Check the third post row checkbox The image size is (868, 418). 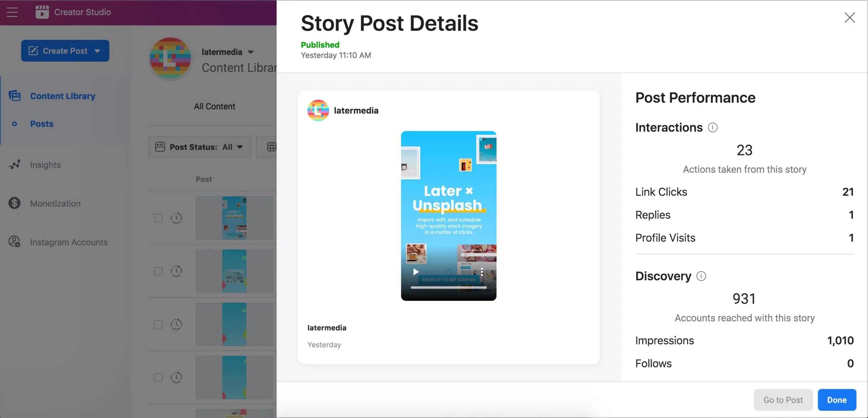point(158,324)
